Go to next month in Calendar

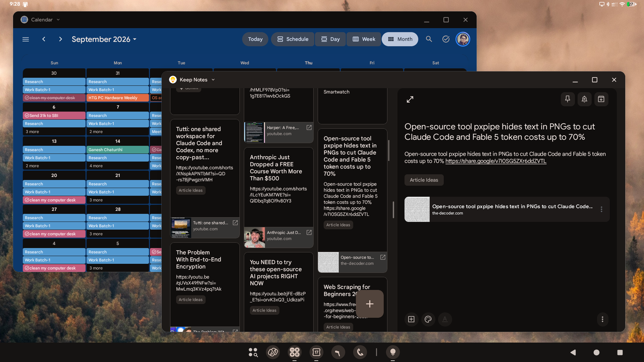pos(60,39)
